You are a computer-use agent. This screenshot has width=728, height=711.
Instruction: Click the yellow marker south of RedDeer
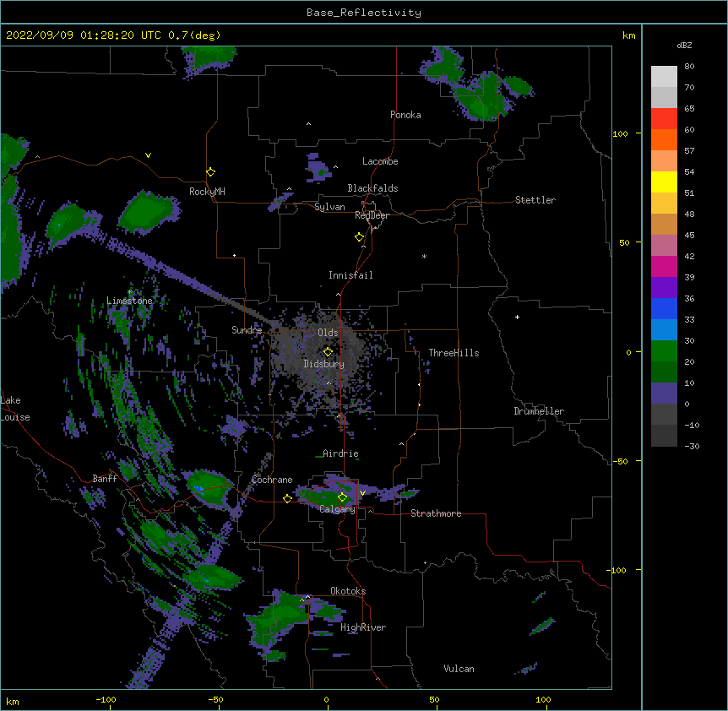click(x=359, y=237)
